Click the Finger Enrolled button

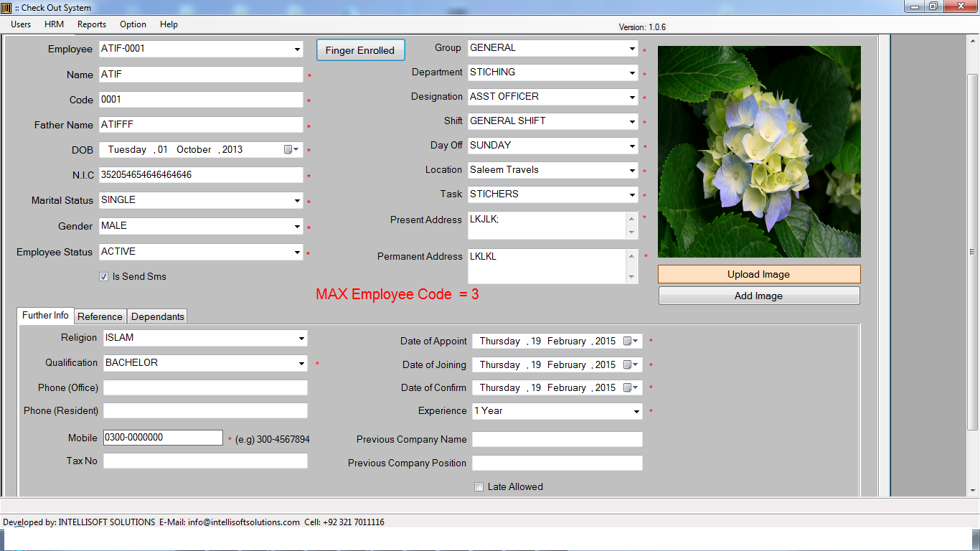360,50
